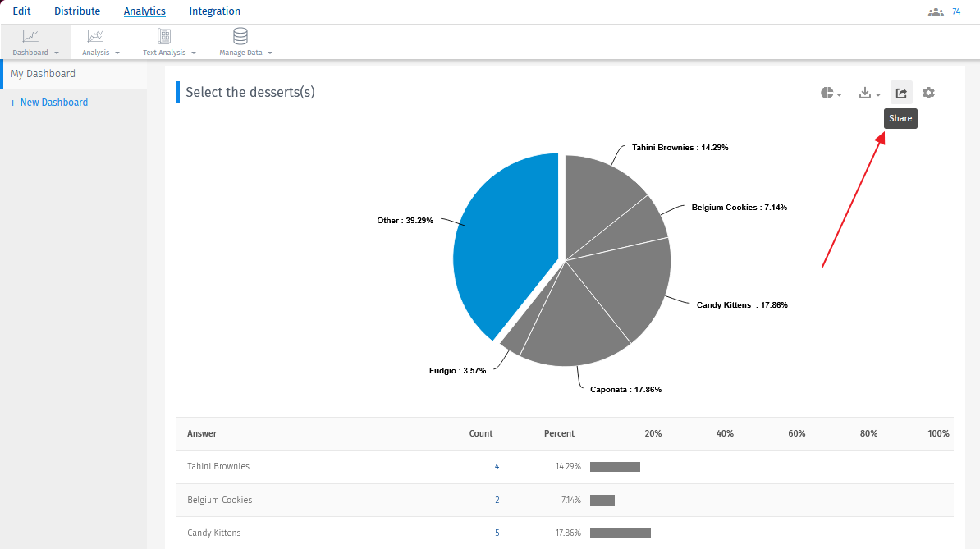Expand the chart type dropdown
980x549 pixels.
pyautogui.click(x=838, y=94)
